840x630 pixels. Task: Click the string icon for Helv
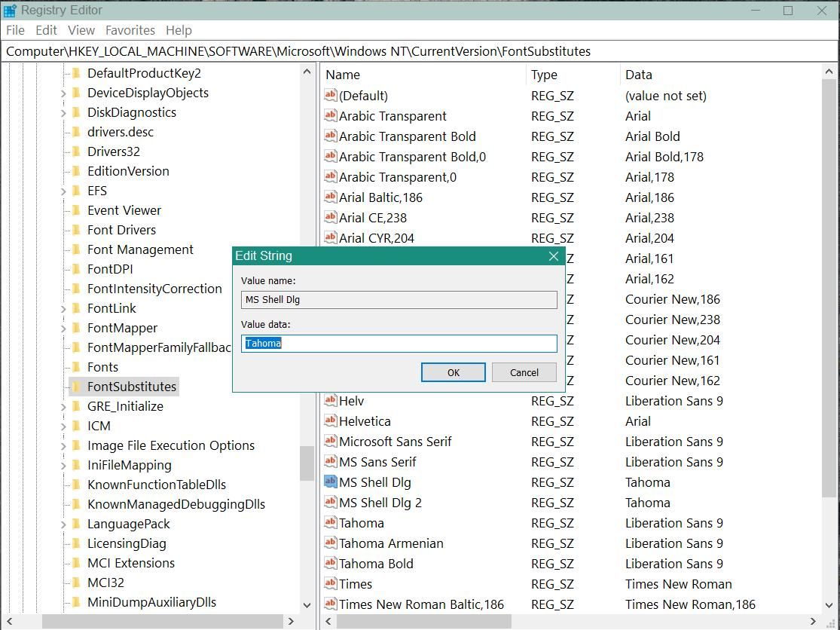331,401
